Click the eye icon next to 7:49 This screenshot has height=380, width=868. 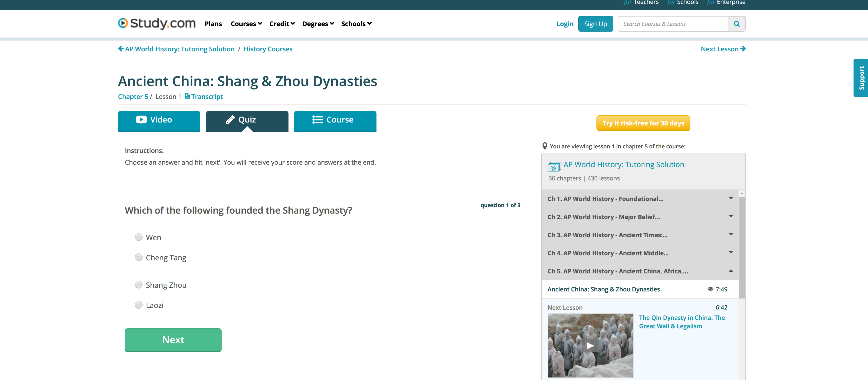pos(710,289)
